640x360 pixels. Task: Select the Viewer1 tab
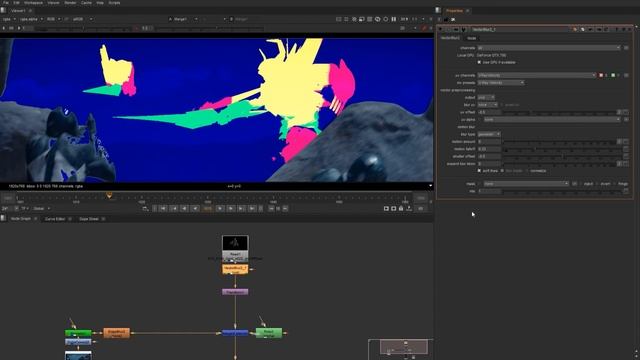[x=18, y=11]
